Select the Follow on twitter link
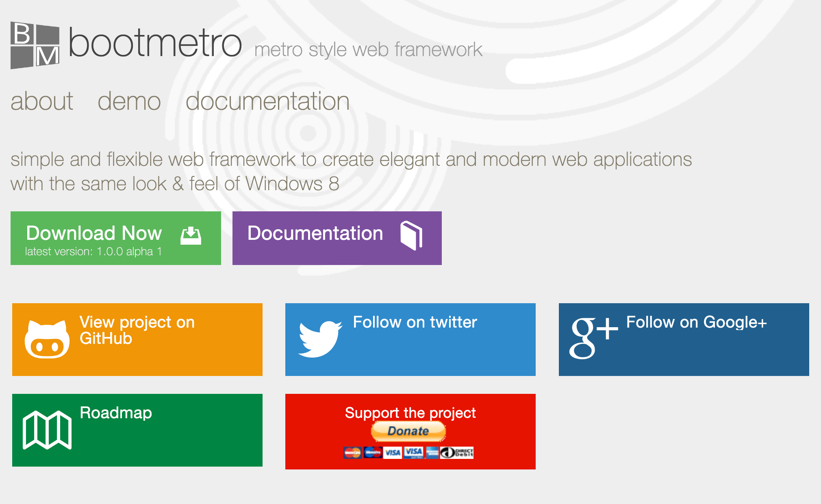Image resolution: width=821 pixels, height=504 pixels. (415, 322)
